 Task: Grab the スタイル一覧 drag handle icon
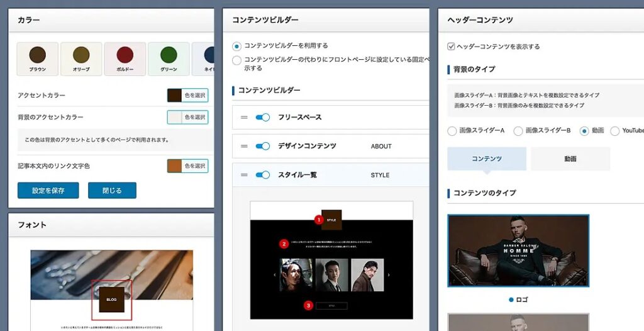(x=244, y=175)
